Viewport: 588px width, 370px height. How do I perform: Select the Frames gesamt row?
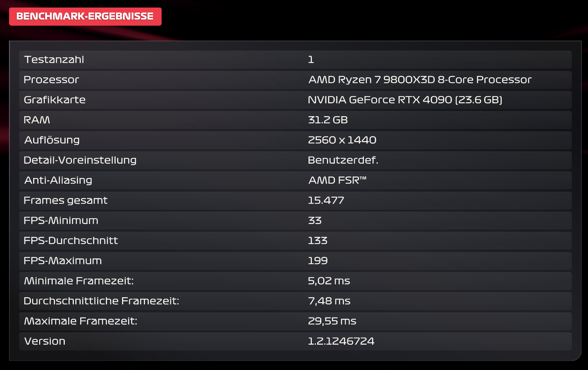coord(295,201)
